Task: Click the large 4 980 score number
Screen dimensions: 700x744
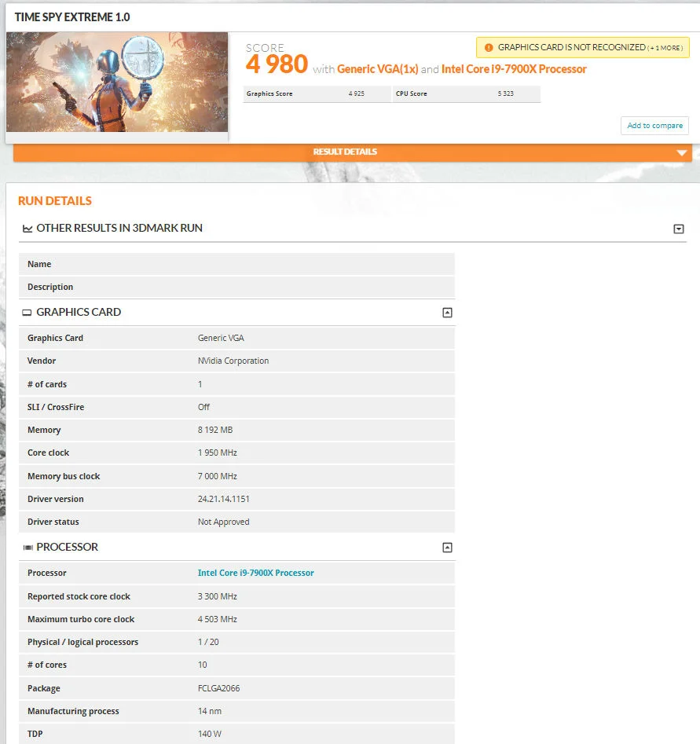Action: click(x=277, y=64)
